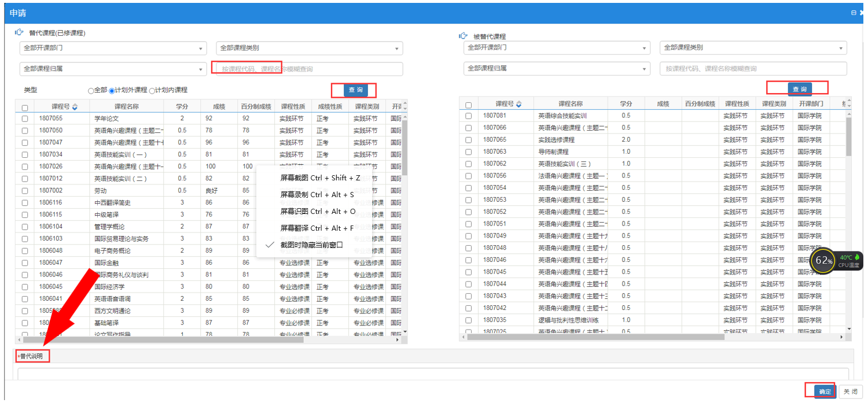Select the 计划内课程 radio button
The image size is (868, 403).
(x=153, y=91)
